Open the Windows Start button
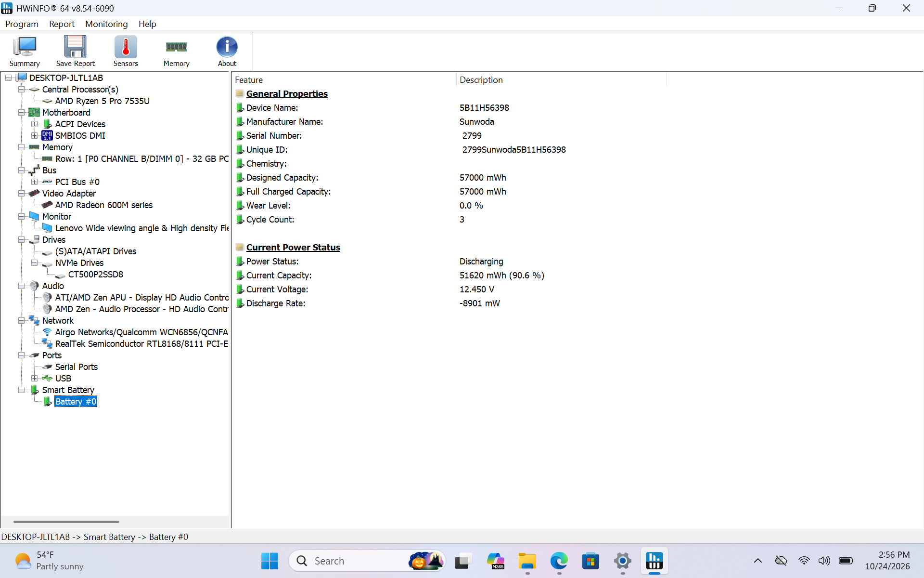Viewport: 924px width, 578px height. coord(269,561)
